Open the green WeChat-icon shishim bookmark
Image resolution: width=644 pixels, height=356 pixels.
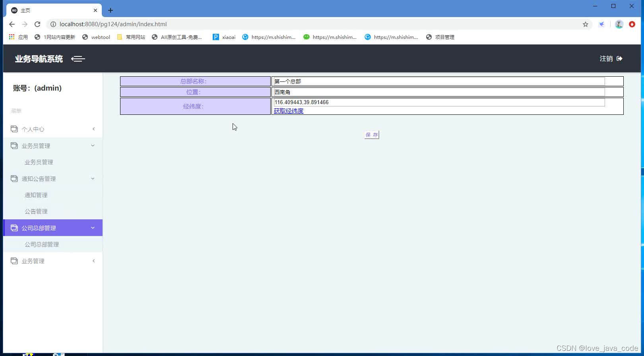(330, 37)
